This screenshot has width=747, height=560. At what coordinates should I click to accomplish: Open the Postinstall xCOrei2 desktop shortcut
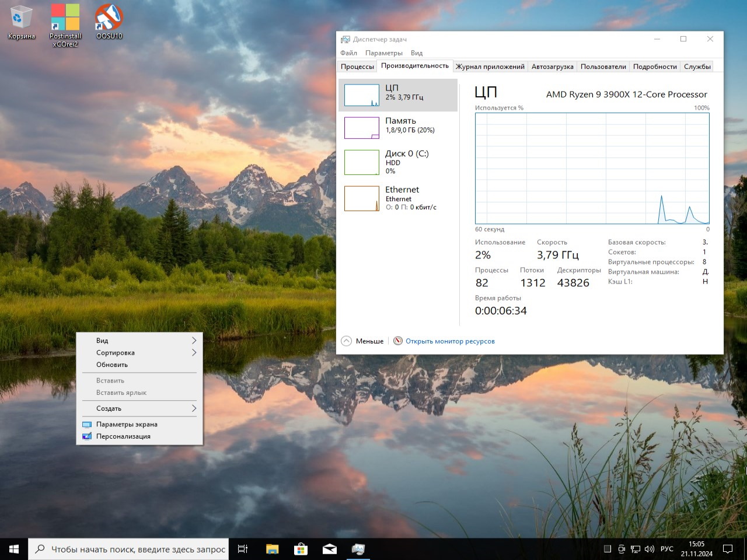click(x=65, y=24)
